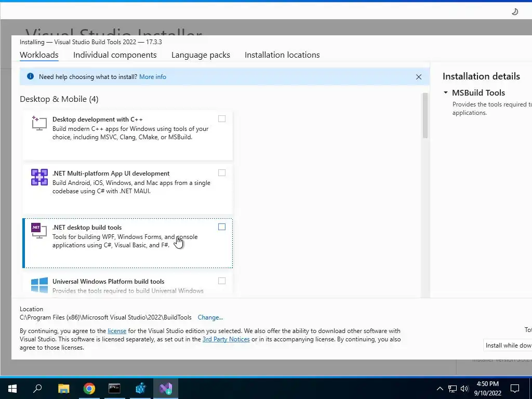
Task: Open the Install while downloading dropdown
Action: (x=508, y=345)
